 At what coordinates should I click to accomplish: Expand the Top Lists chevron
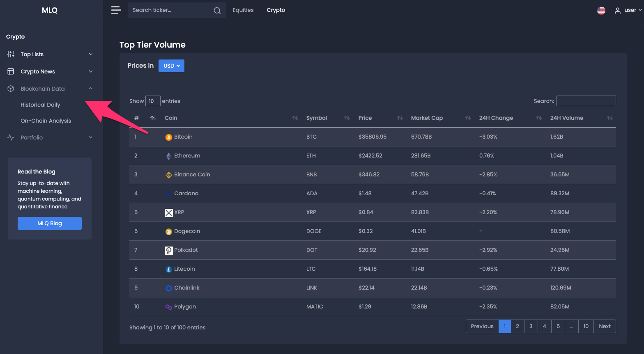click(x=91, y=54)
